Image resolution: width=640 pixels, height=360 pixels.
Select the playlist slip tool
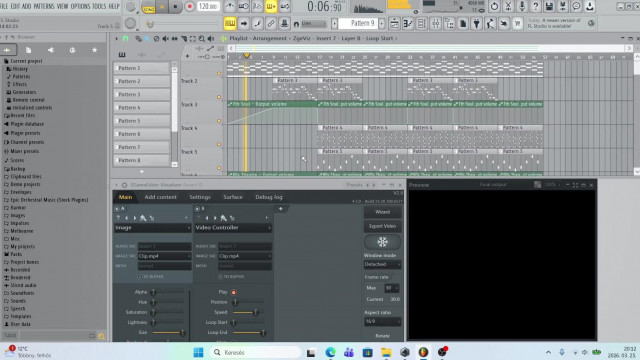tap(175, 38)
